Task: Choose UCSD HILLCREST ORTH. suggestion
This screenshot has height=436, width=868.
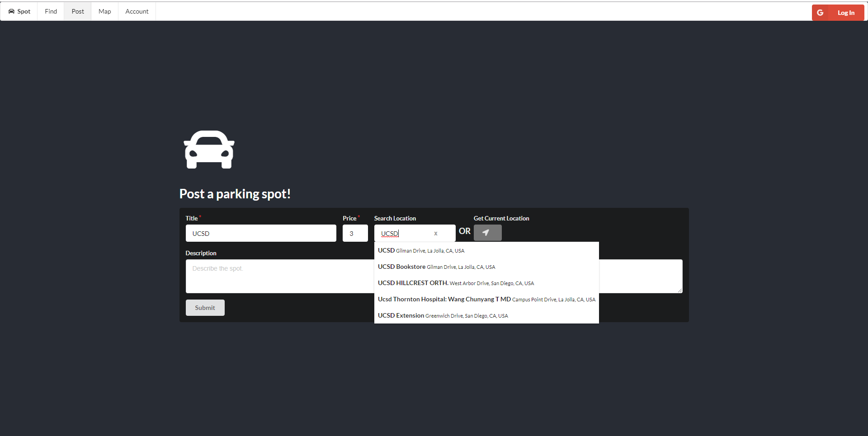Action: coord(486,283)
